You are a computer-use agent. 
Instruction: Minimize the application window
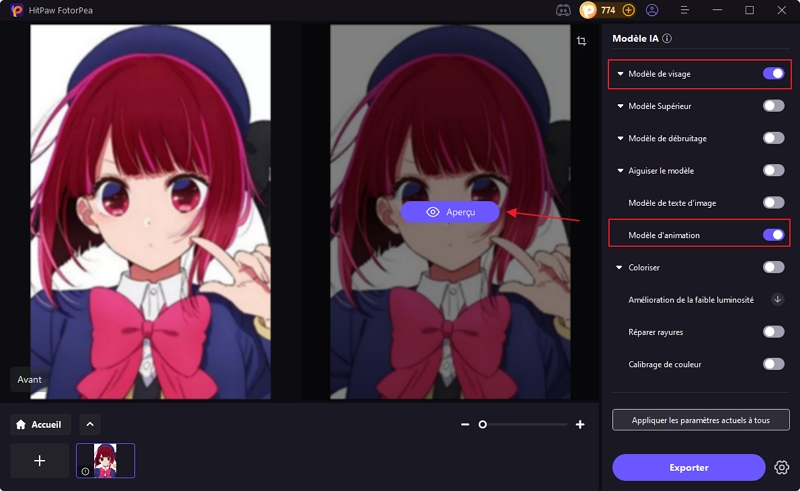click(x=717, y=10)
